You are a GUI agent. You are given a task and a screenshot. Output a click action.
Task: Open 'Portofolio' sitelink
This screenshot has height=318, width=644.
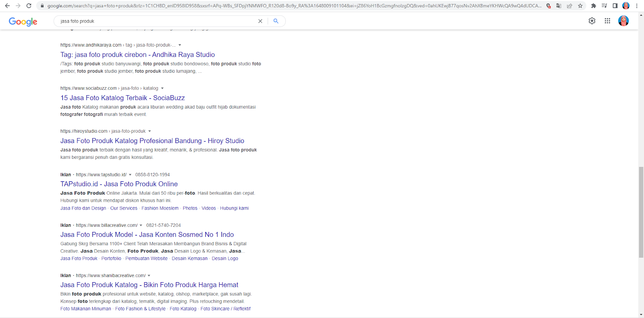[111, 259]
